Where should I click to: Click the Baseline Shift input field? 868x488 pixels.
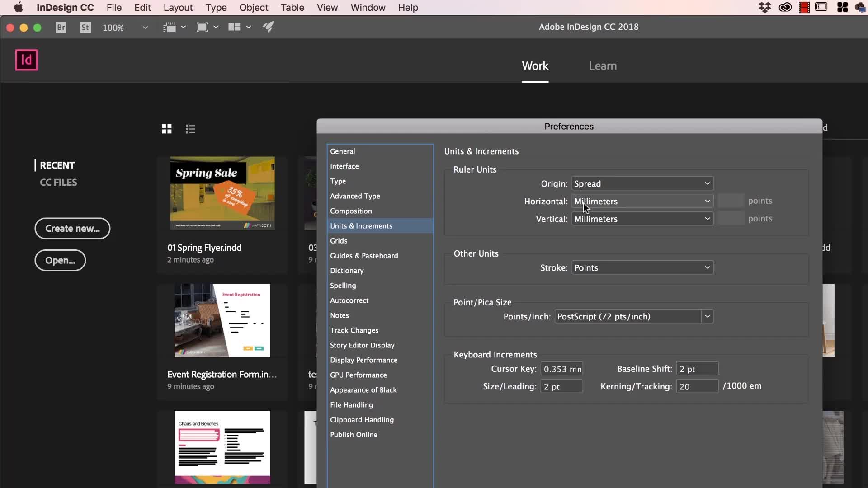pos(697,369)
